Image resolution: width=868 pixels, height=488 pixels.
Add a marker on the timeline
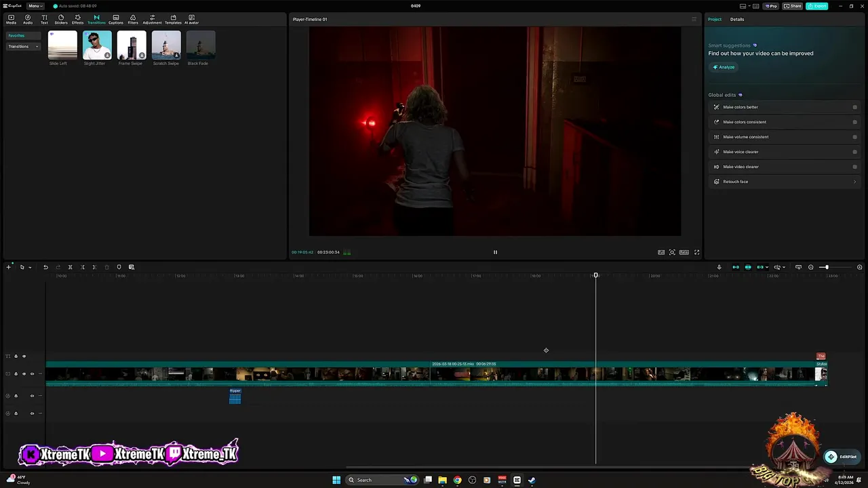119,267
